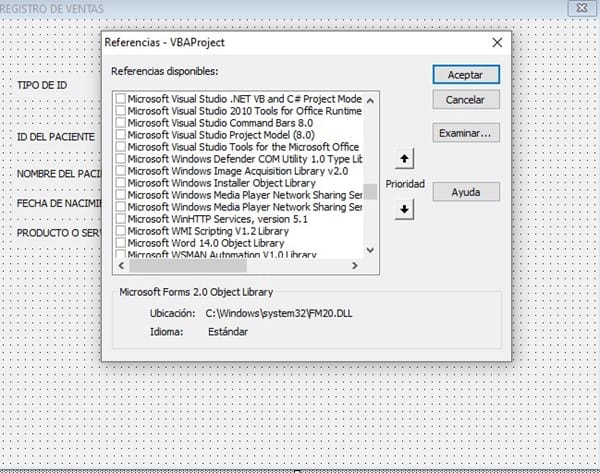Enable Microsoft Visual Studio Command Bars 8.0 reference

[121, 122]
